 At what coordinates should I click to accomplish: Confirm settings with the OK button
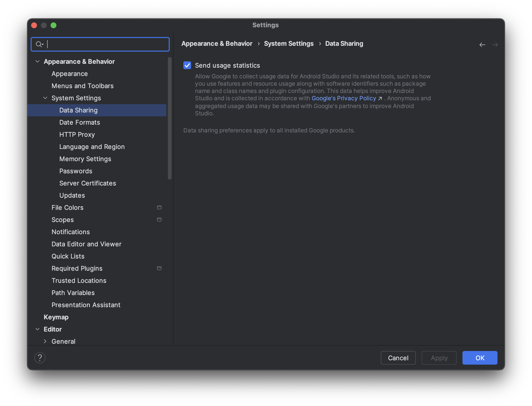(x=479, y=358)
